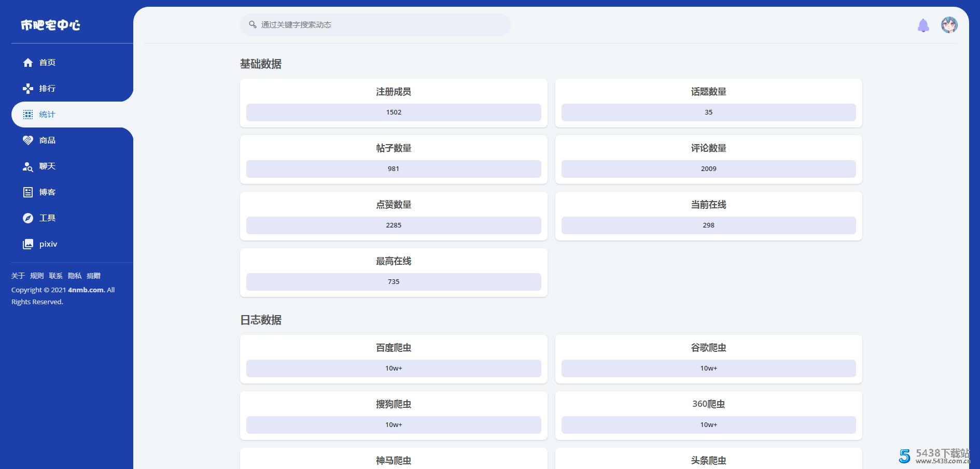
Task: Click the 联系 footer link
Action: pyautogui.click(x=56, y=276)
